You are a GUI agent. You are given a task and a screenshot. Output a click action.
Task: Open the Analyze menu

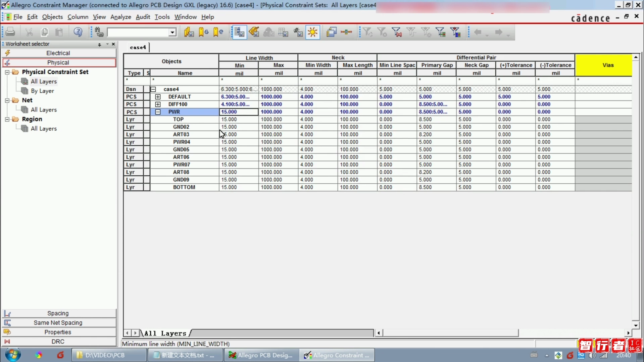(x=120, y=17)
